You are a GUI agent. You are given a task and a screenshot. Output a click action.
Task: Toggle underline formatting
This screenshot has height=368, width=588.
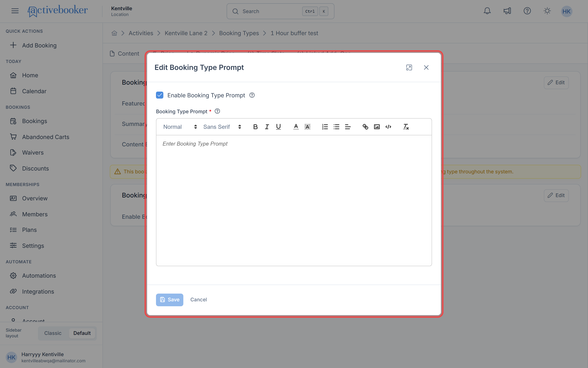(x=278, y=127)
